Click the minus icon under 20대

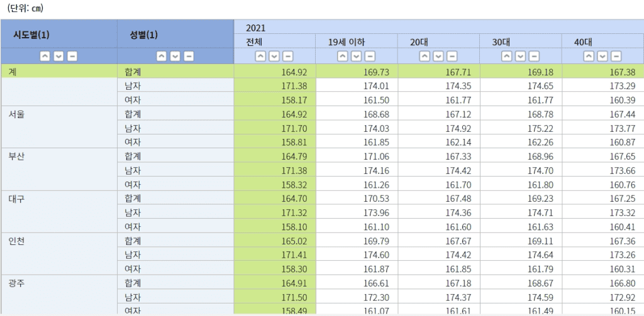tap(452, 57)
